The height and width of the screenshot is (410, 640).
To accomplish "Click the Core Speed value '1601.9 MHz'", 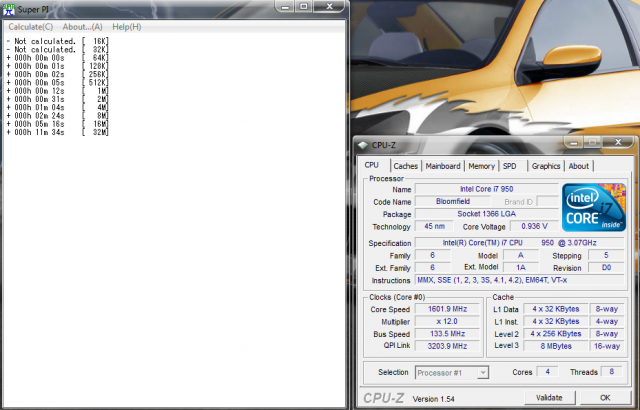I will (x=447, y=309).
